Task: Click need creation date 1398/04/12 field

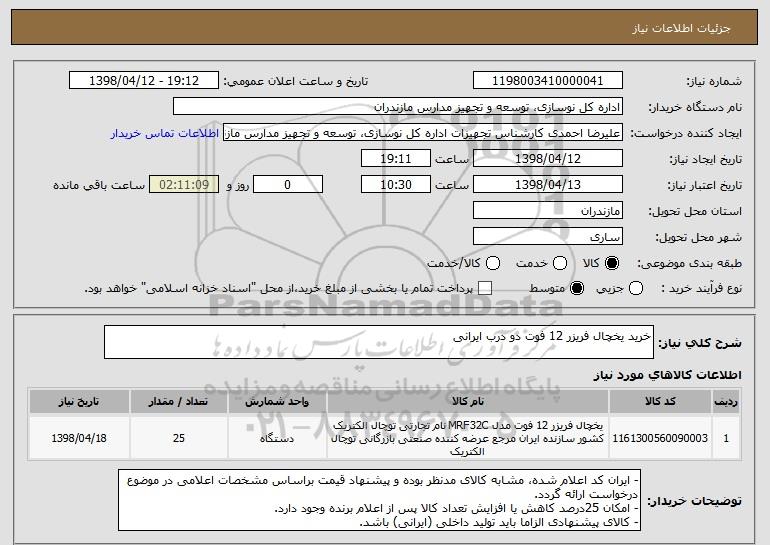Action: 548,159
